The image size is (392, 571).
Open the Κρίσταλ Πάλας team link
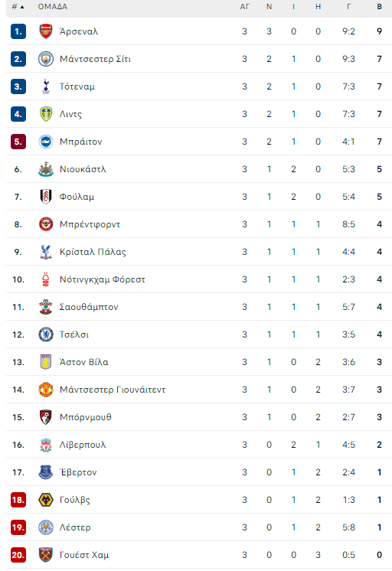[93, 252]
